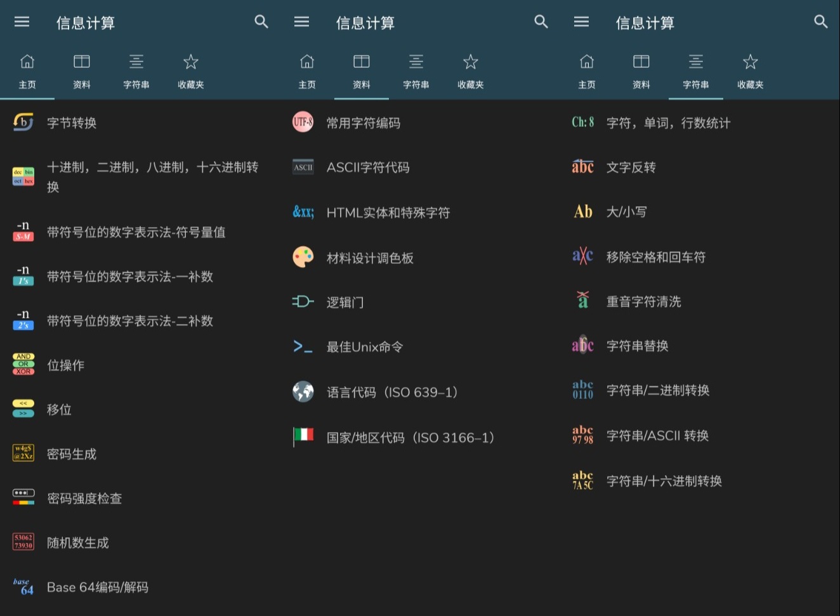Tap search icon in left screen
Viewport: 840px width, 616px height.
[x=261, y=22]
